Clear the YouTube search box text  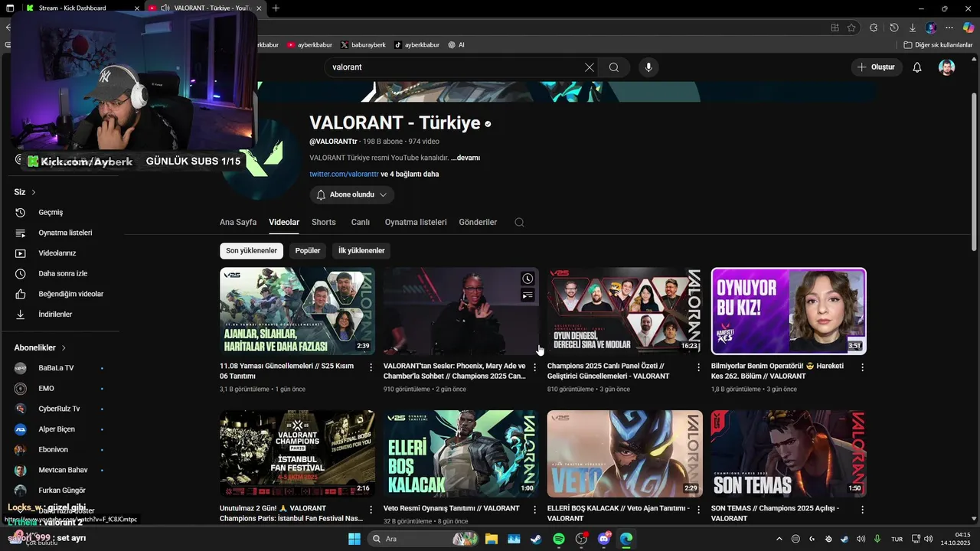pos(589,67)
